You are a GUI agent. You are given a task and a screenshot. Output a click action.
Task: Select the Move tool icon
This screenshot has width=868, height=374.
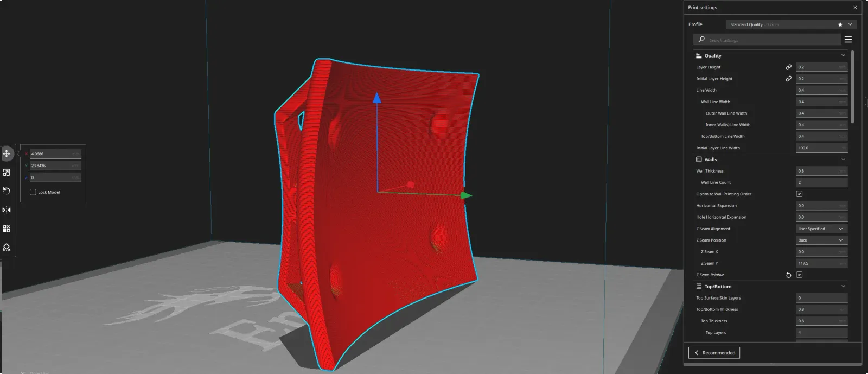pos(7,154)
